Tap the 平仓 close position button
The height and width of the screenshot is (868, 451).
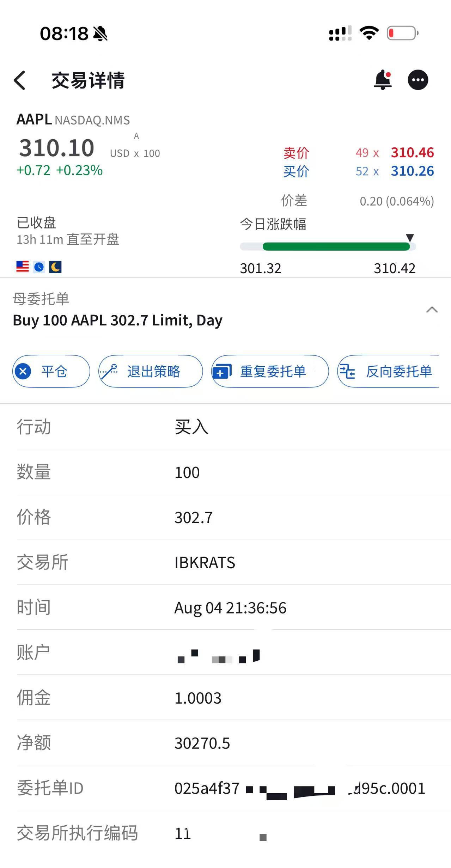click(51, 371)
